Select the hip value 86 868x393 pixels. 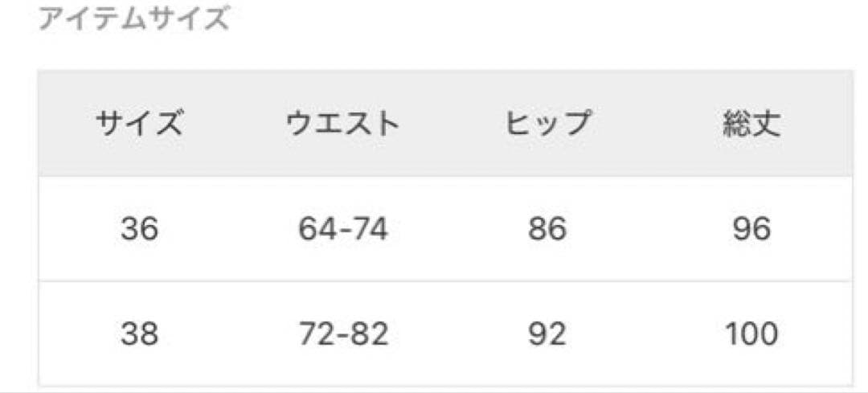(x=547, y=230)
